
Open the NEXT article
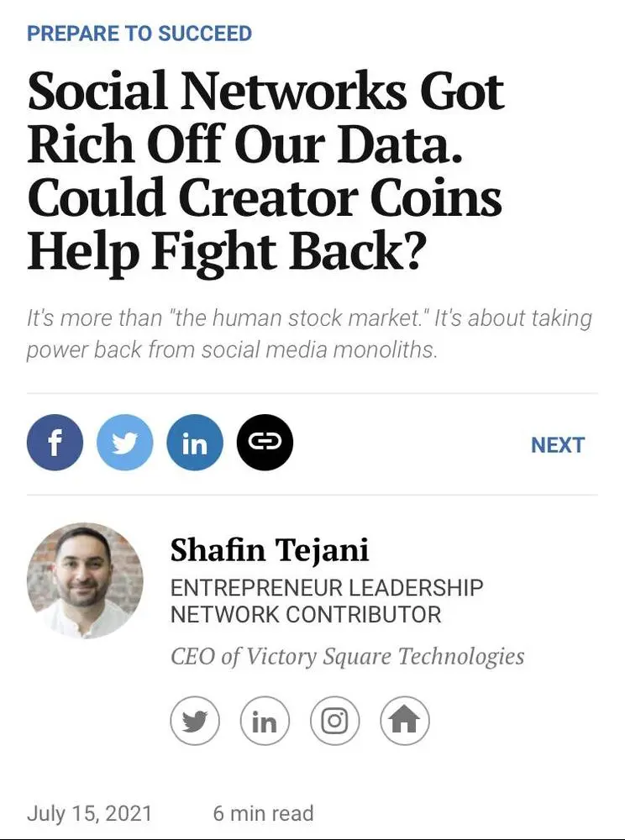pos(557,444)
